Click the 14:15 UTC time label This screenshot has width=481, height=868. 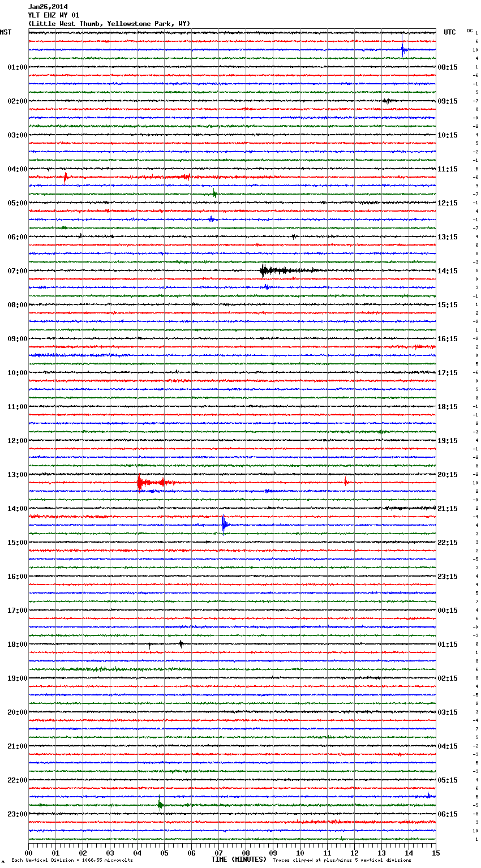coord(448,271)
